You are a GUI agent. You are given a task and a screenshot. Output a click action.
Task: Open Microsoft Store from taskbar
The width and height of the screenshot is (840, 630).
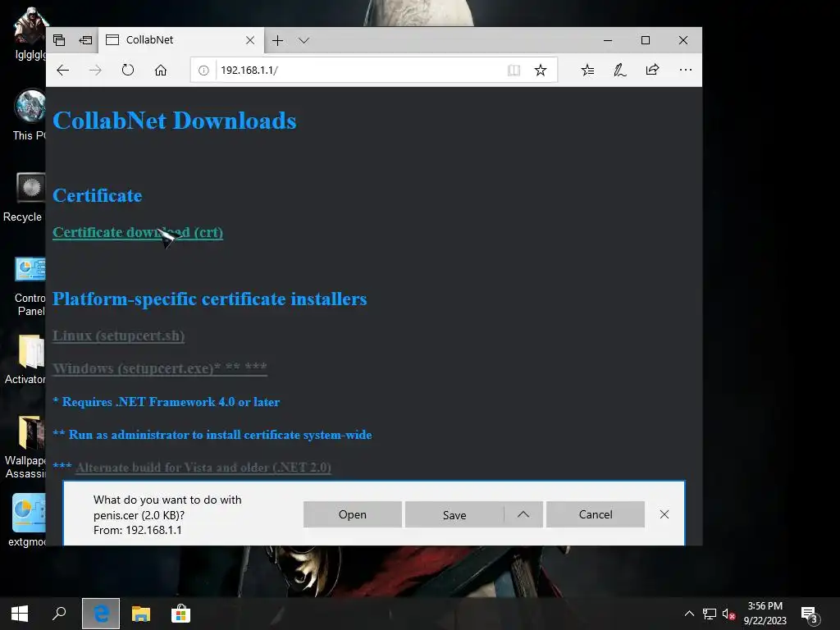click(180, 614)
